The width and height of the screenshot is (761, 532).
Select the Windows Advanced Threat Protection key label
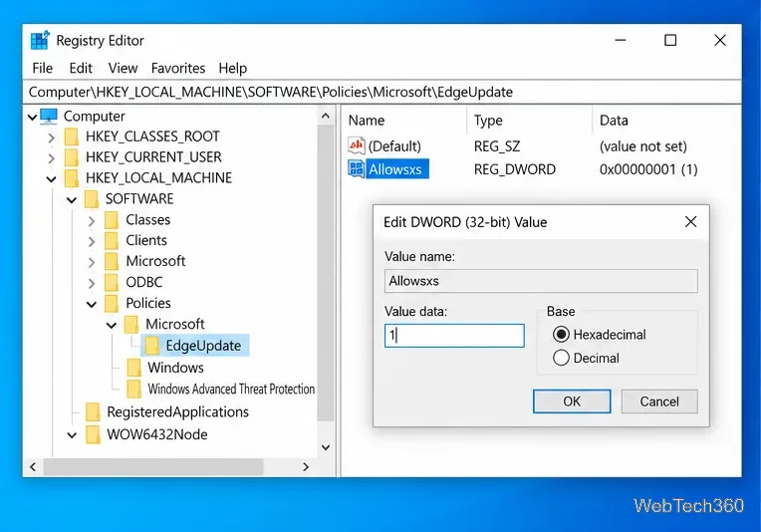(x=231, y=389)
